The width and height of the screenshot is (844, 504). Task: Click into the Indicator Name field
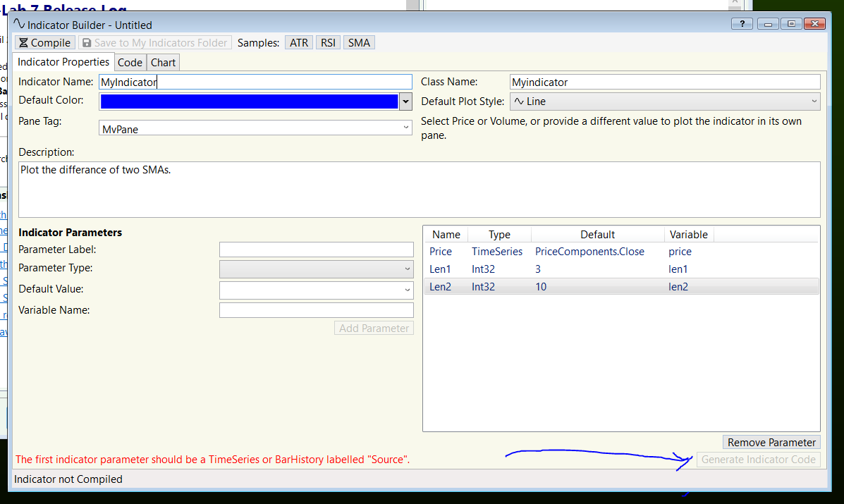coord(255,82)
